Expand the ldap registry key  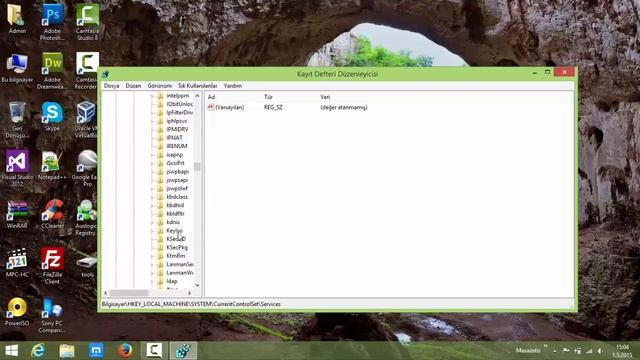click(152, 281)
